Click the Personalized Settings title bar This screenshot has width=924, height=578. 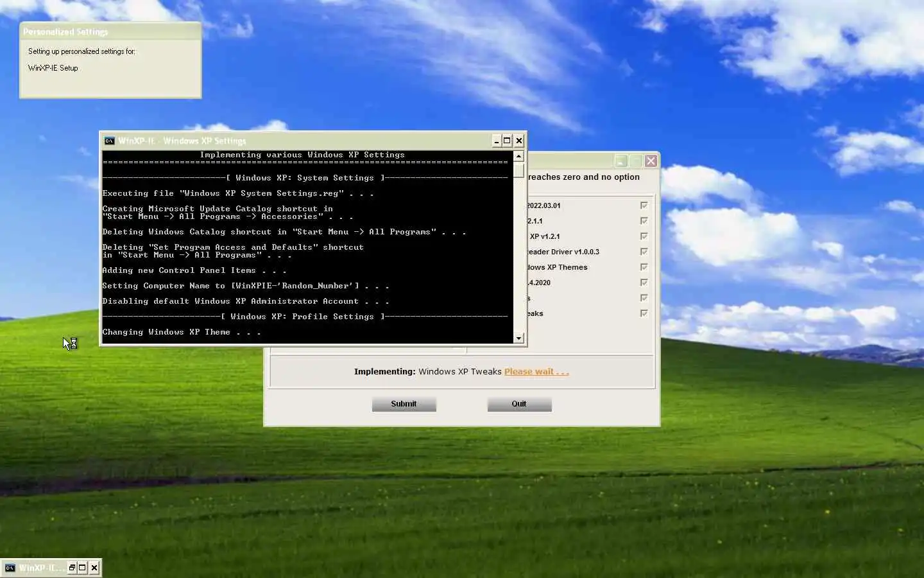click(110, 31)
